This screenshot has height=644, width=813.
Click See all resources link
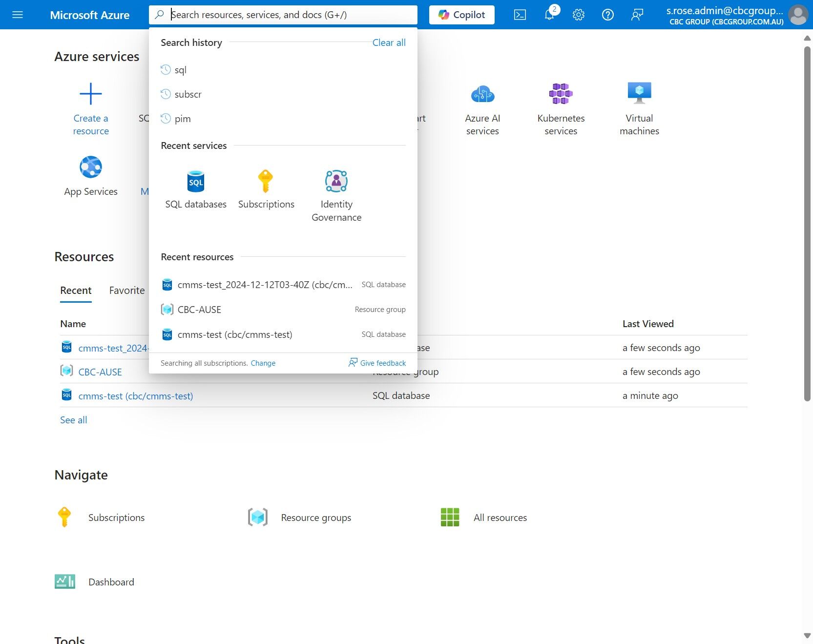(74, 420)
